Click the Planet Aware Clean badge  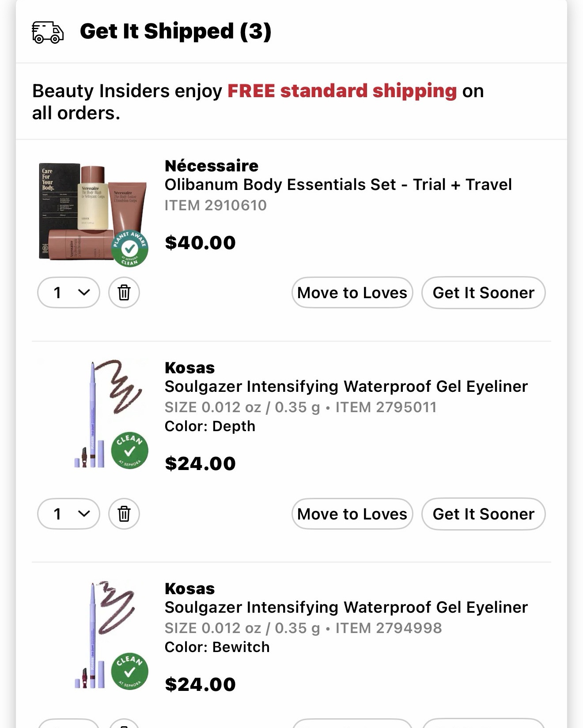130,247
